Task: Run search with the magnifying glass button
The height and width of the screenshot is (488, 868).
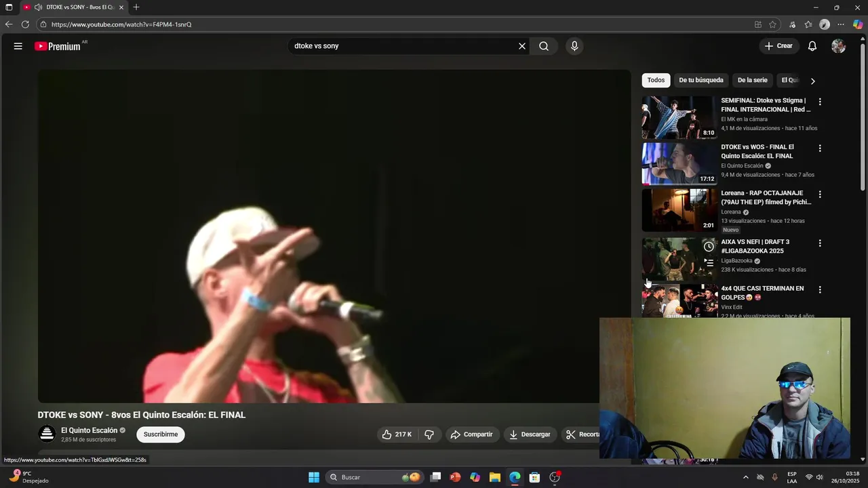Action: pyautogui.click(x=544, y=46)
